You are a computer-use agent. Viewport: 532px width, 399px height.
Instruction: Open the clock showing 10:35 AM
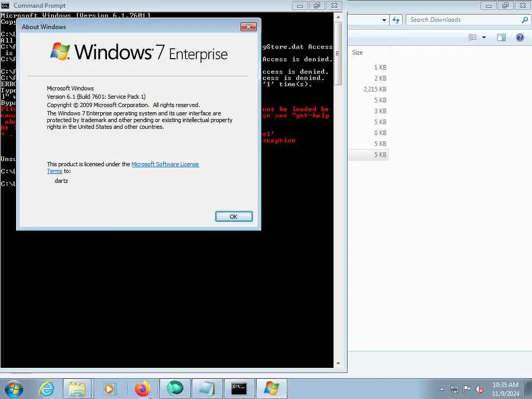click(x=505, y=389)
